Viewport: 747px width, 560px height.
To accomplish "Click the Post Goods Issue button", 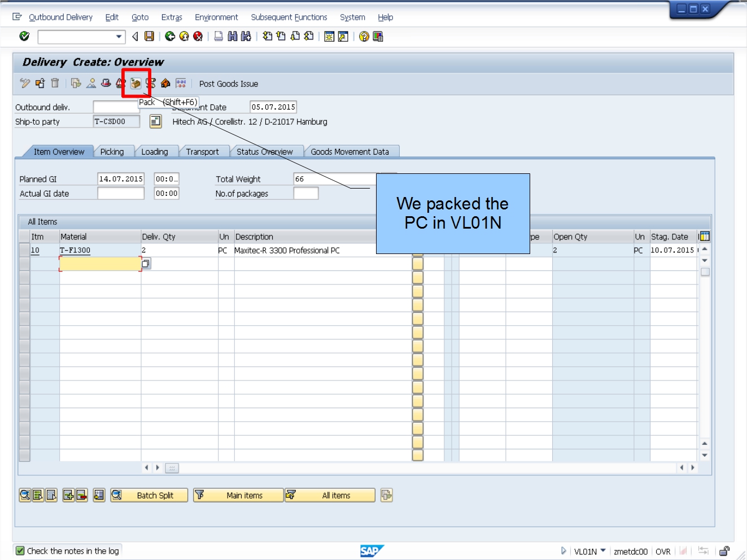I will pyautogui.click(x=229, y=84).
